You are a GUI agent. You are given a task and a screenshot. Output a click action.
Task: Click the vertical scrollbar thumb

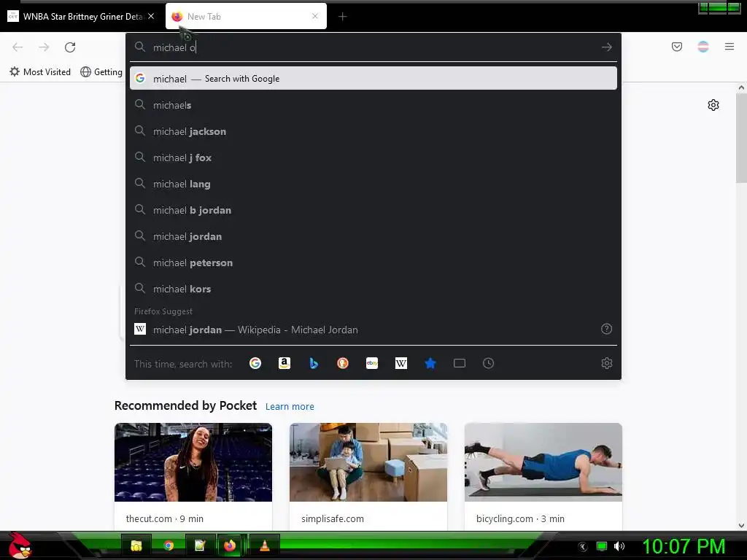pos(741,138)
